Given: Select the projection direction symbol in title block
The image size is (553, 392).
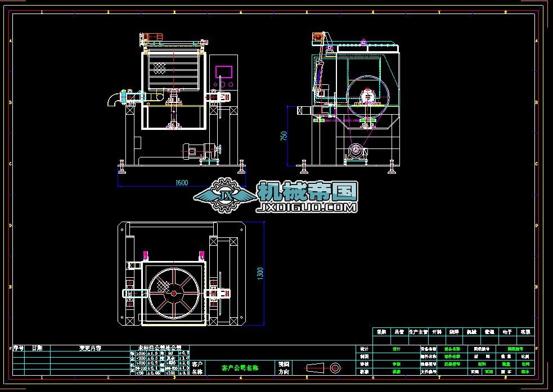Looking at the screenshot, I should 323,368.
